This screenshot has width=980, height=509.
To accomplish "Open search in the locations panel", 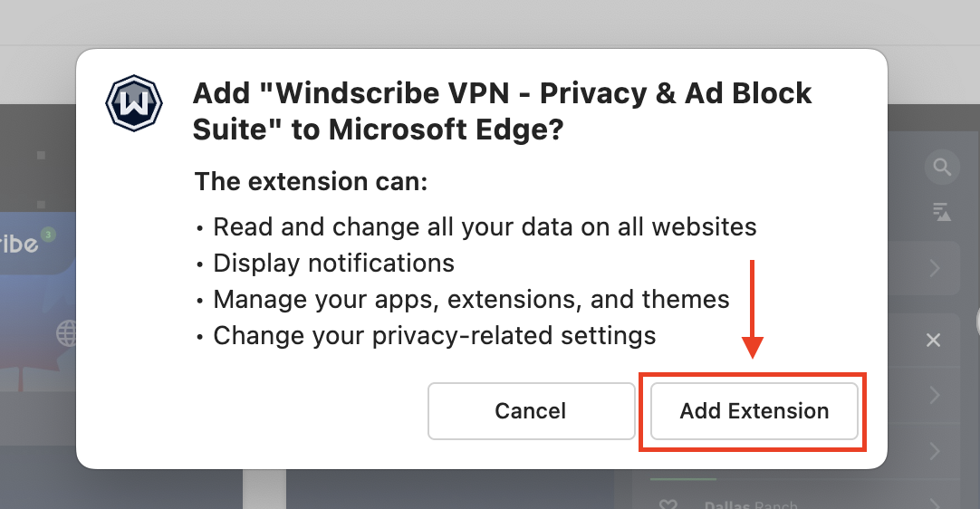I will (x=942, y=168).
